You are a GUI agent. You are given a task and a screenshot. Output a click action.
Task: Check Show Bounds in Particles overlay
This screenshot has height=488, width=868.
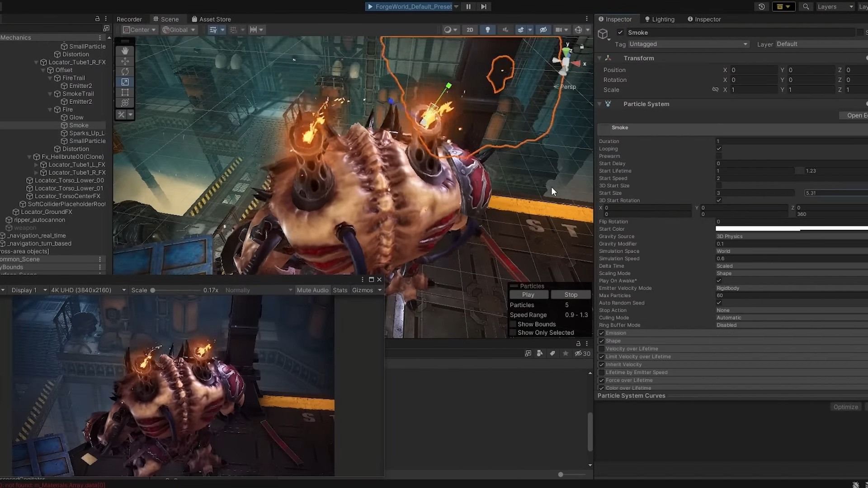pos(513,324)
